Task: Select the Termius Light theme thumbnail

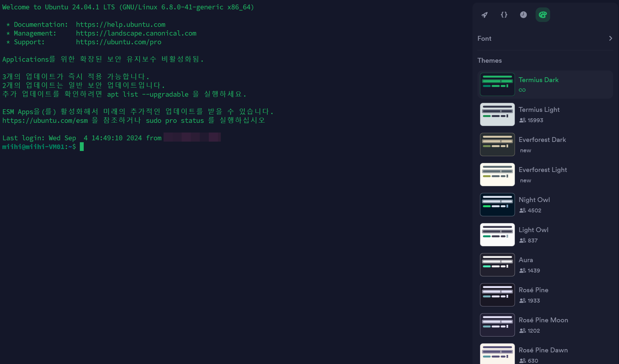Action: pyautogui.click(x=497, y=114)
